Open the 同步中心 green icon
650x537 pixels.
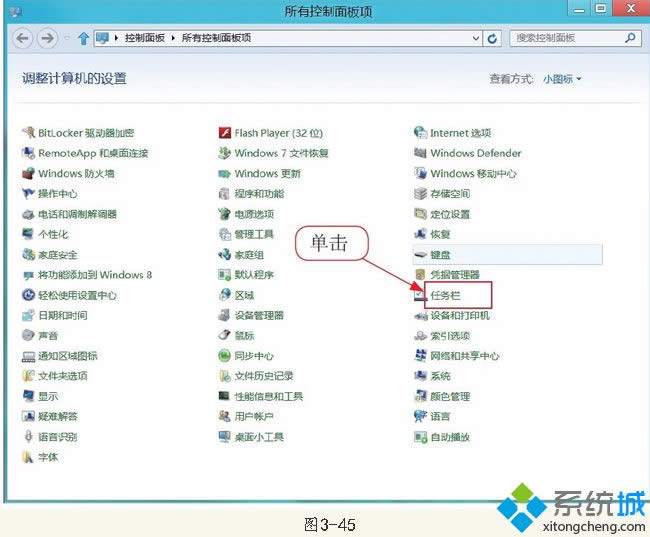[225, 356]
